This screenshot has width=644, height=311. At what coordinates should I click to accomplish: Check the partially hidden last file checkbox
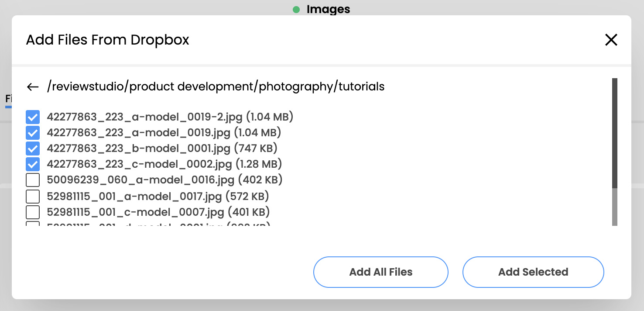33,225
